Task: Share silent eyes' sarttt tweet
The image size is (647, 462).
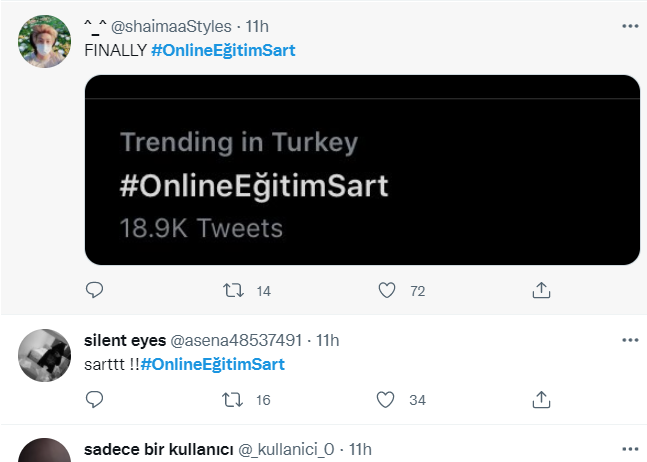Action: click(x=541, y=399)
